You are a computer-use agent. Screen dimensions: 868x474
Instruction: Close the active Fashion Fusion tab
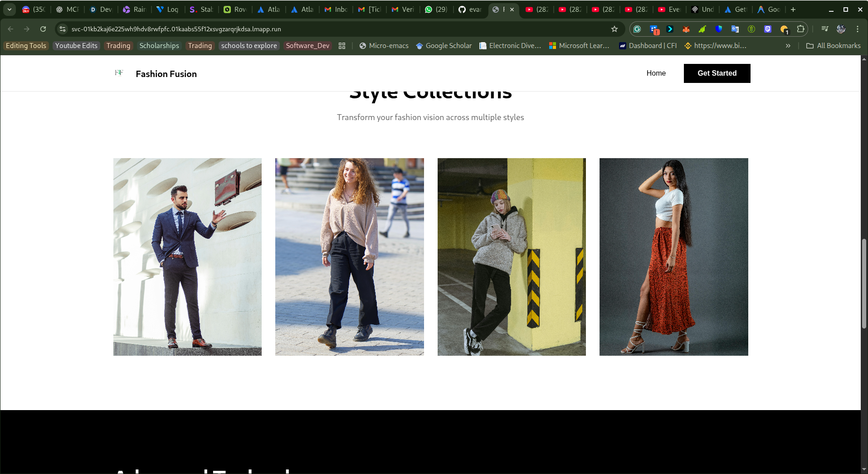coord(512,9)
